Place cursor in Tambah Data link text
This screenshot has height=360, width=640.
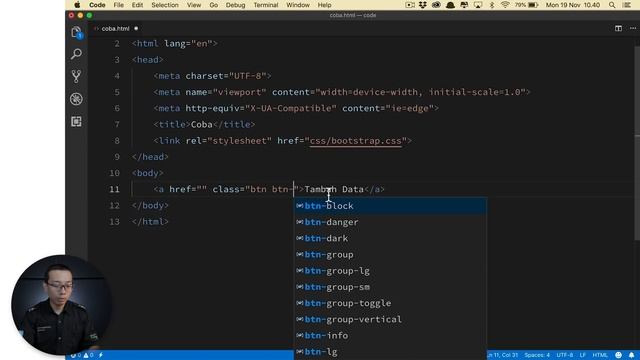point(334,189)
